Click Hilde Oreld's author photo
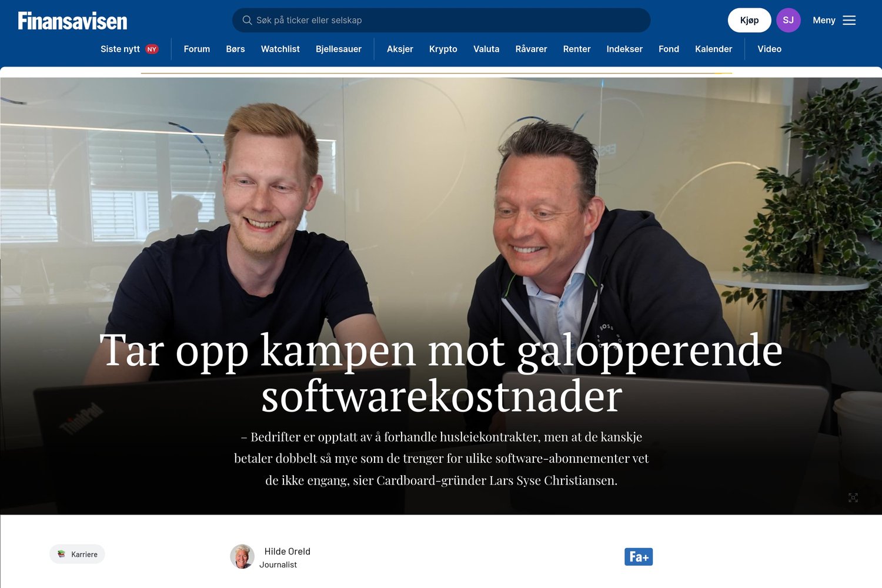 pos(242,556)
